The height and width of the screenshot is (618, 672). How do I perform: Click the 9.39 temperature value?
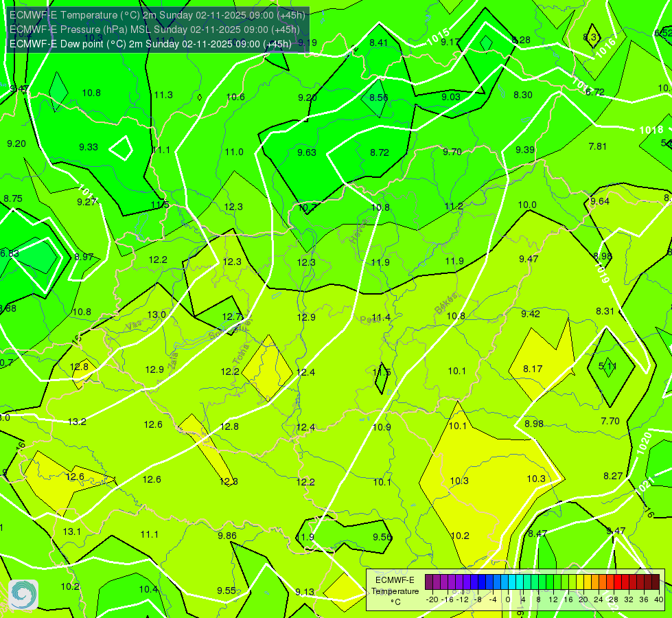(525, 150)
